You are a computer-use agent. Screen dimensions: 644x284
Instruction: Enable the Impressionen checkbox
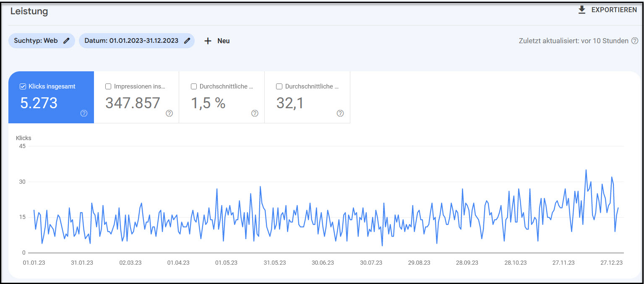(x=108, y=86)
